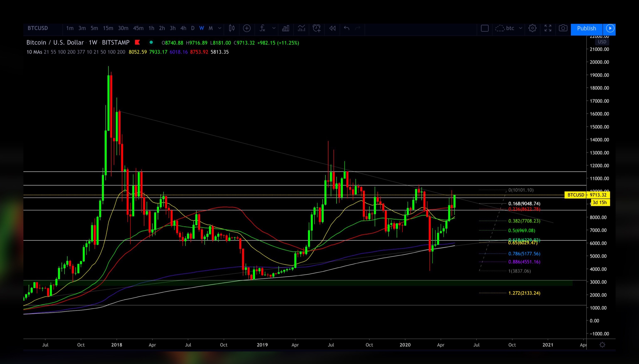
Task: Start bar replay with the rewind icon
Action: coord(332,28)
